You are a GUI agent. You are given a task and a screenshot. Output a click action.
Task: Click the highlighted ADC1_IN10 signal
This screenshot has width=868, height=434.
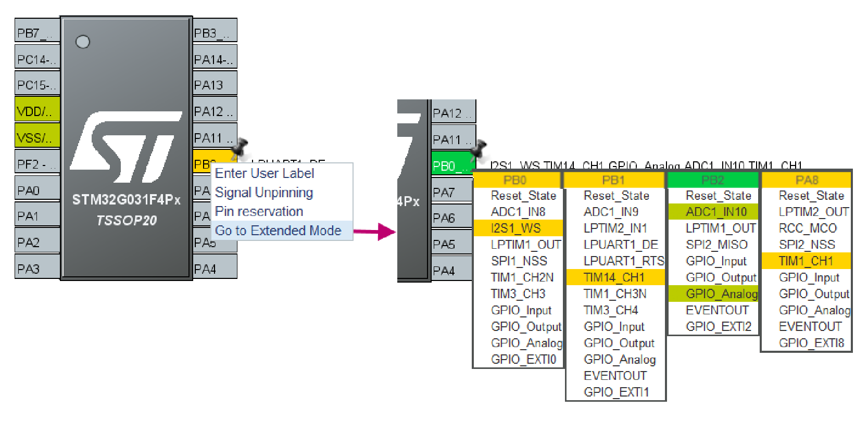713,212
